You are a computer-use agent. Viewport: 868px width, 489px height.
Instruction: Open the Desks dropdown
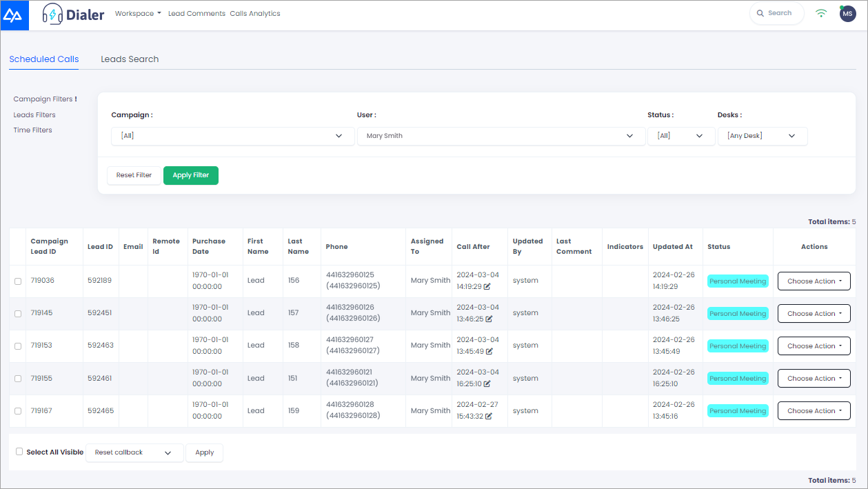[x=763, y=136]
